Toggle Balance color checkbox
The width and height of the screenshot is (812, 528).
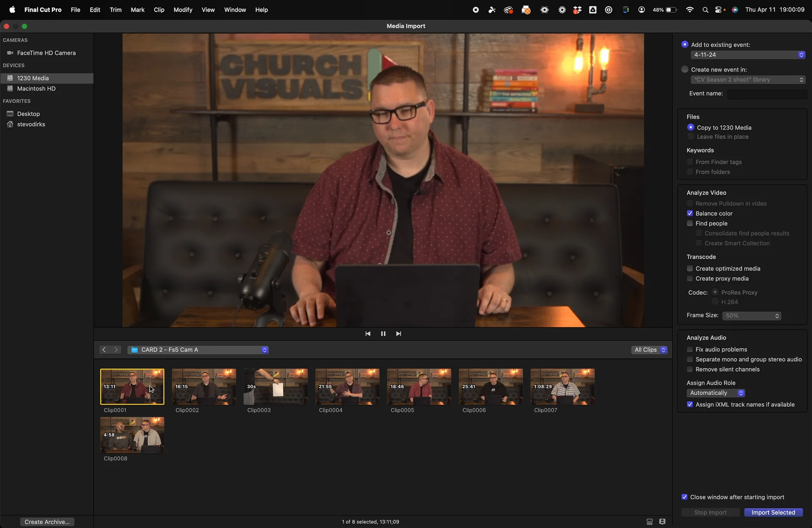pos(690,214)
